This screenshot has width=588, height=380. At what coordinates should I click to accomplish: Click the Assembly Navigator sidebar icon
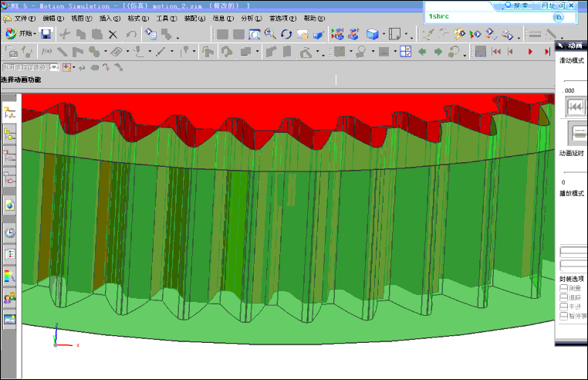(9, 134)
